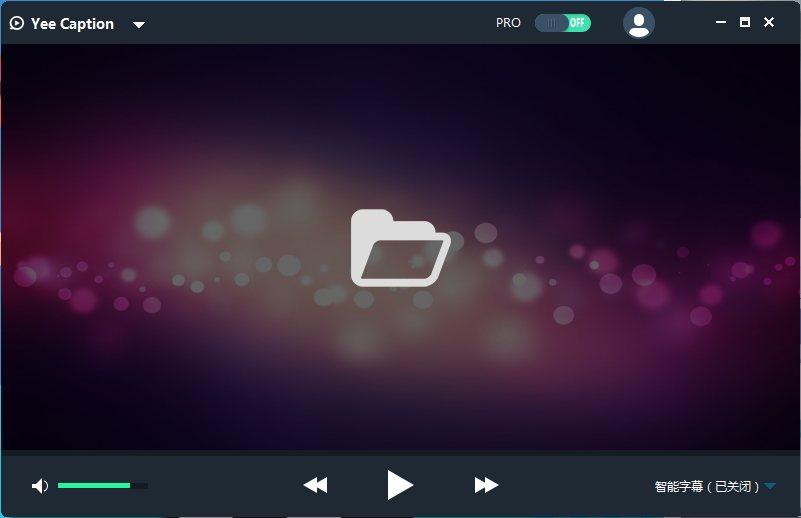Expand the Yee Caption title dropdown arrow
801x518 pixels.
[x=139, y=25]
